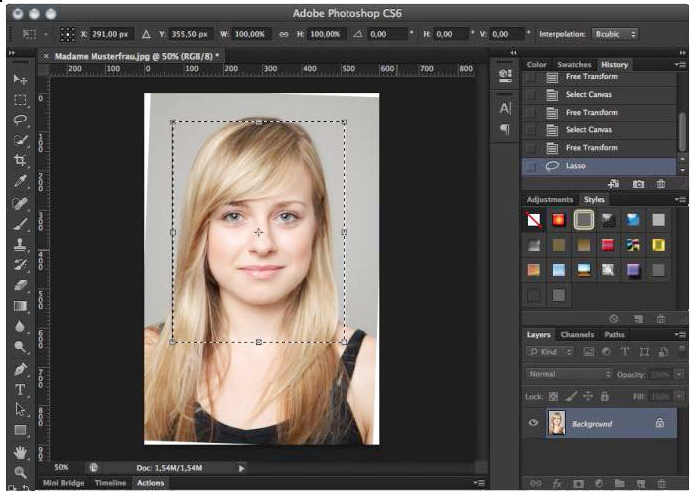Image resolution: width=695 pixels, height=498 pixels.
Task: Select the Type tool
Action: tap(20, 389)
